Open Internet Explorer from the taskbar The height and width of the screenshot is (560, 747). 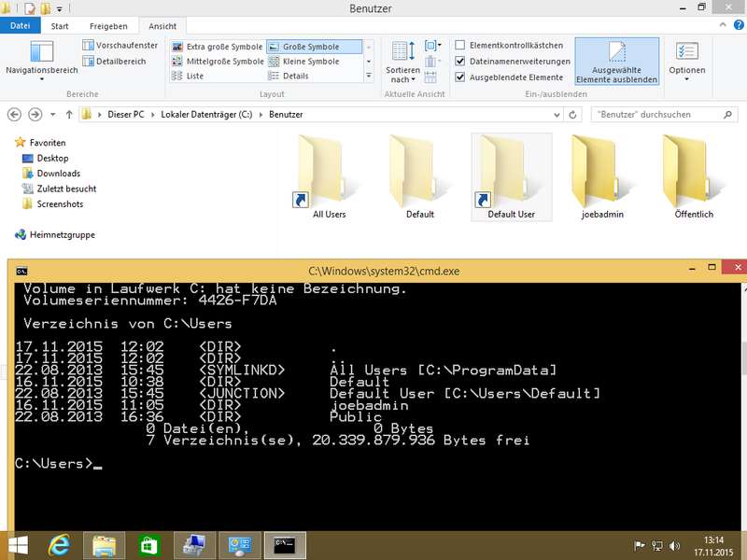(x=61, y=545)
